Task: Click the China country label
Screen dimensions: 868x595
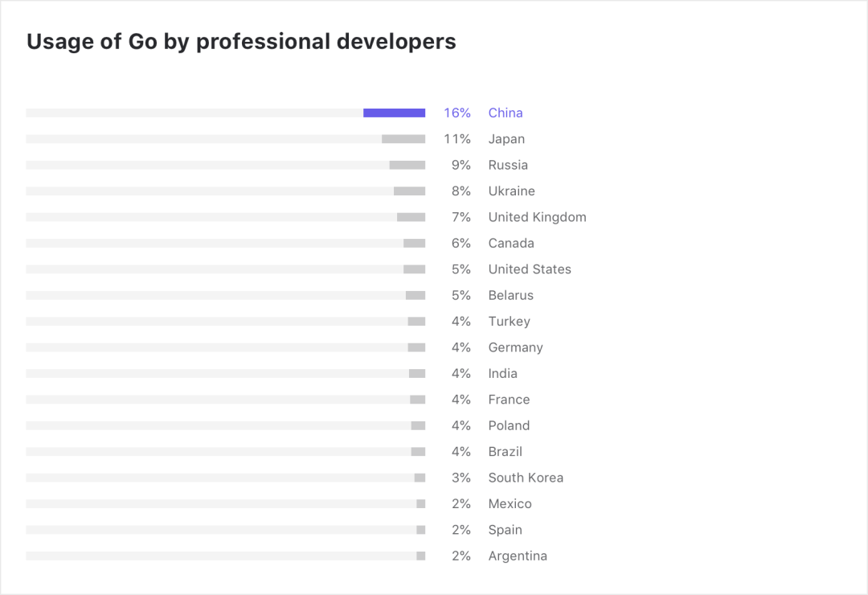Action: (506, 113)
